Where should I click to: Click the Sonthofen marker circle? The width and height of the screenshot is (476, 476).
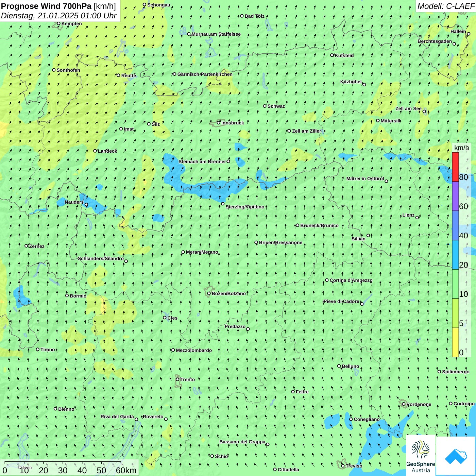pos(54,70)
